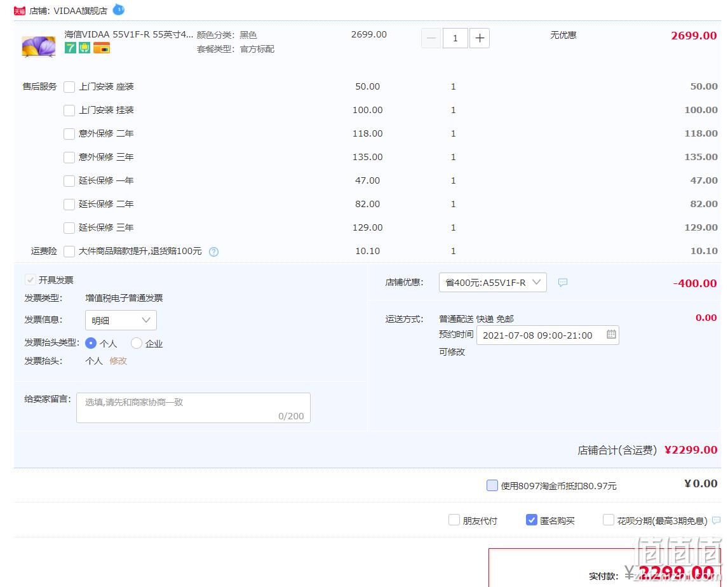Open the calendar icon in the 预约时间 field

pos(611,334)
